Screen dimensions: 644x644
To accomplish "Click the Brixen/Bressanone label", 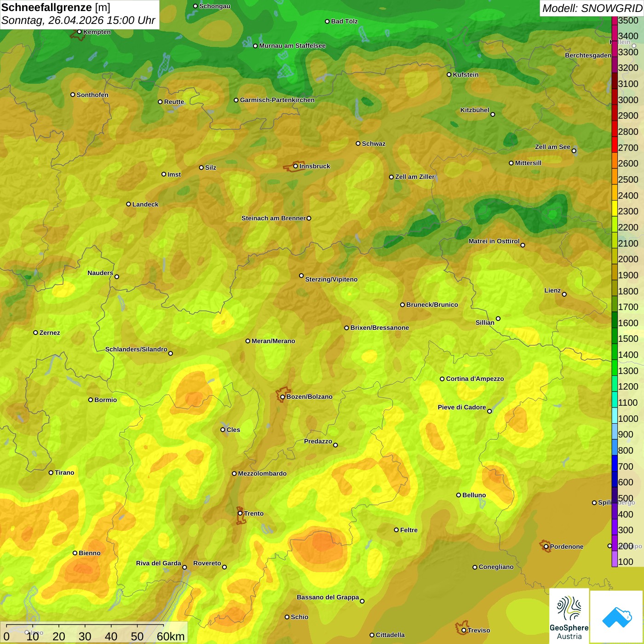I will click(379, 328).
